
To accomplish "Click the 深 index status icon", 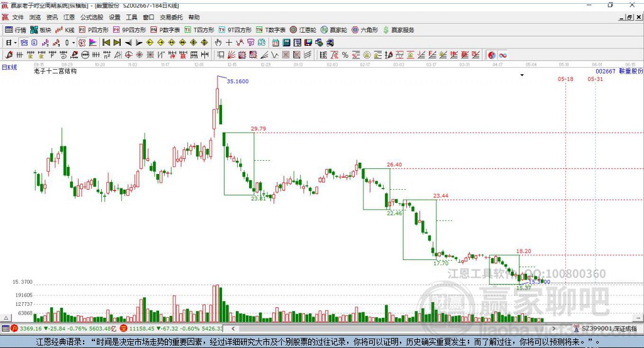I will (124, 329).
